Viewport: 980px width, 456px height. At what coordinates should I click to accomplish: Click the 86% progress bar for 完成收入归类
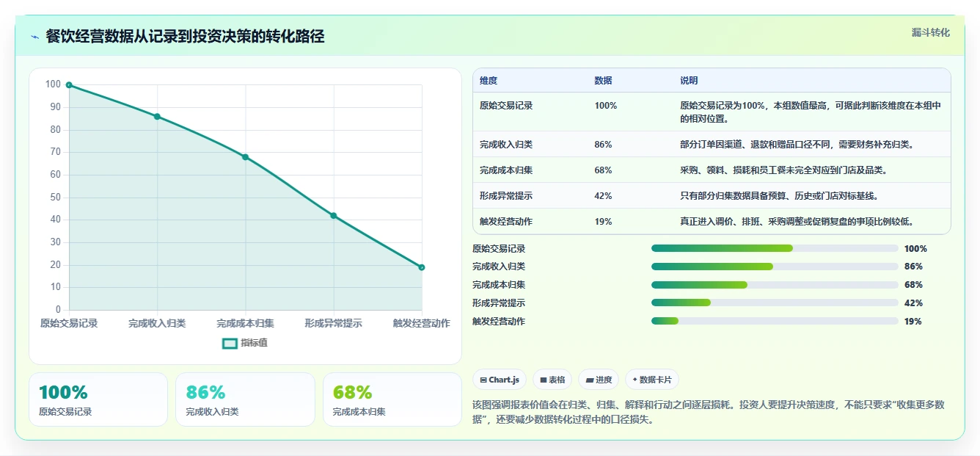pyautogui.click(x=775, y=267)
